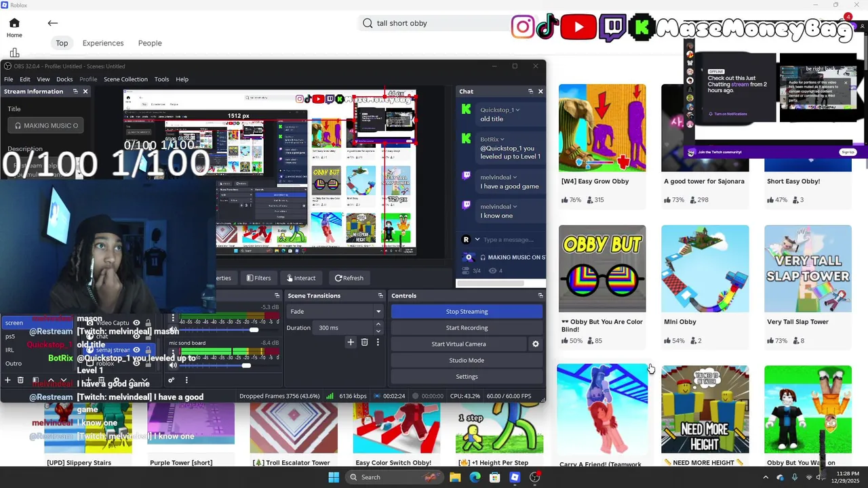Click the YouTube logo in overlay
The width and height of the screenshot is (868, 488).
[578, 27]
